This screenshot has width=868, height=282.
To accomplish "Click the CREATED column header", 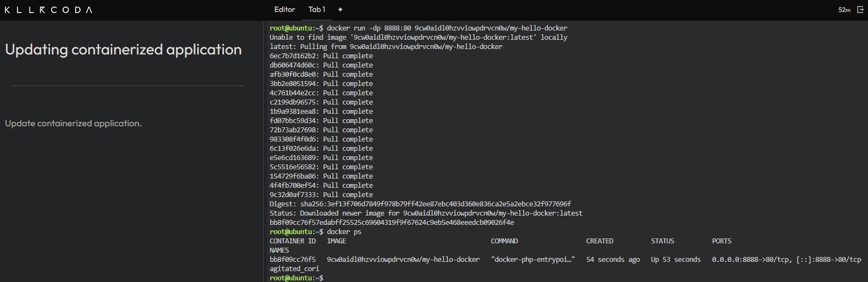I will pos(599,241).
